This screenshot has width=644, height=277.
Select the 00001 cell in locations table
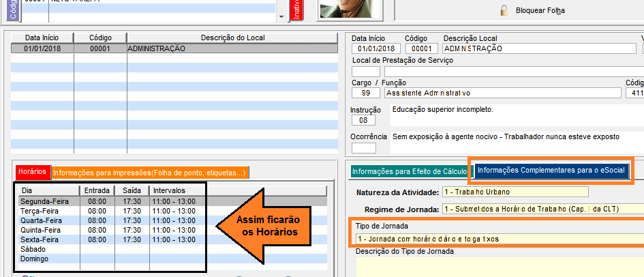tap(100, 48)
